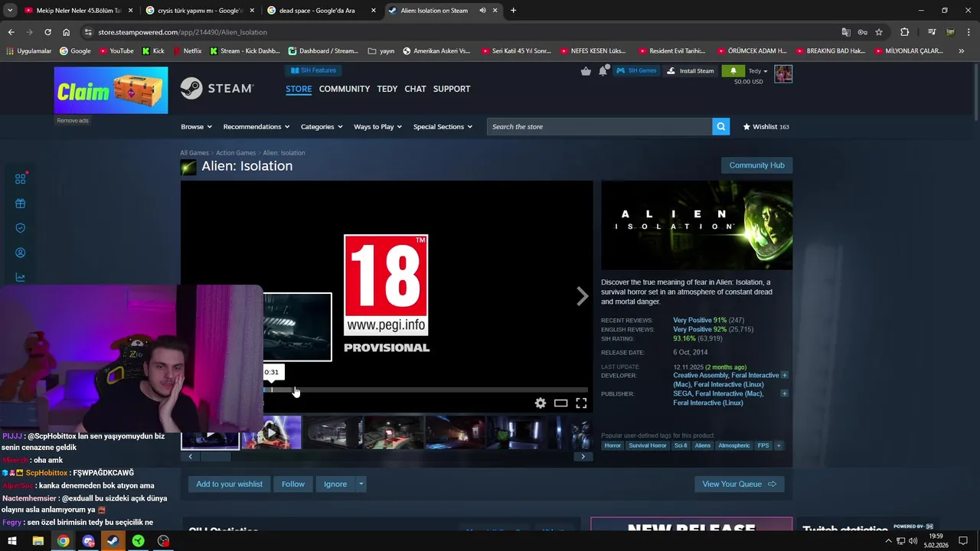The height and width of the screenshot is (551, 980).
Task: Open COMMUNITY menu in Steam header
Action: coord(345,89)
